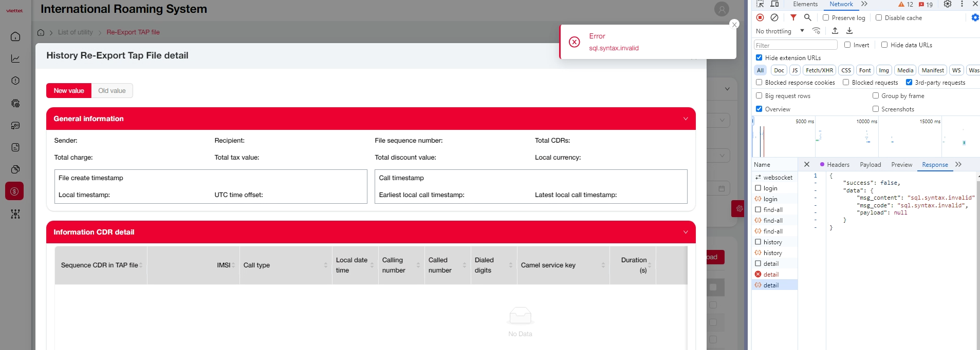
Task: Close the Error notification popup
Action: (x=734, y=24)
